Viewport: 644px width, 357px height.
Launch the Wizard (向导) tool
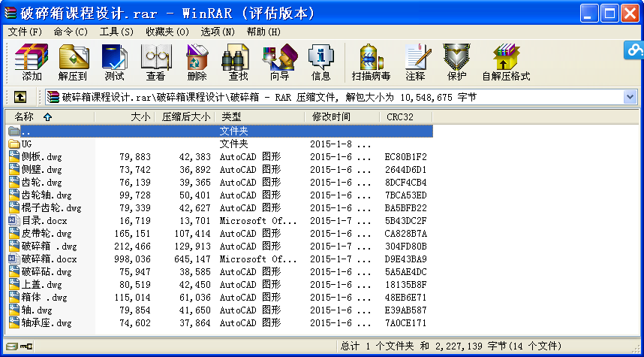point(279,62)
